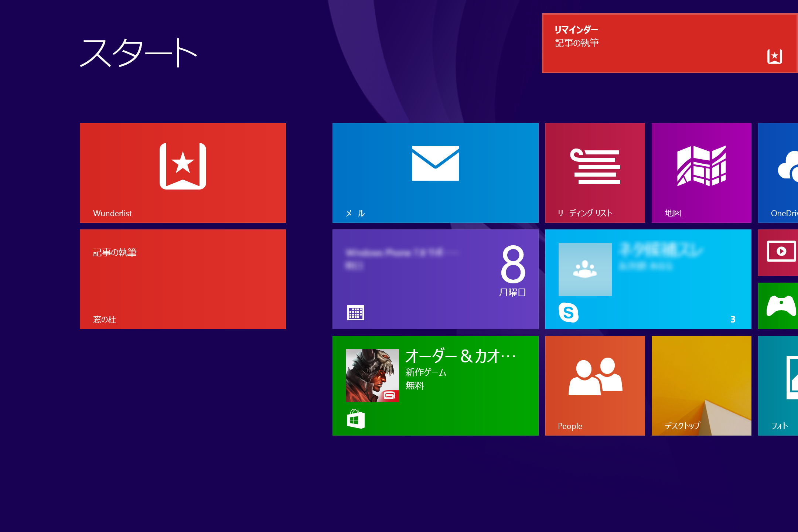798x532 pixels.
Task: Open the Photos (フォト) tile
Action: pos(779,385)
